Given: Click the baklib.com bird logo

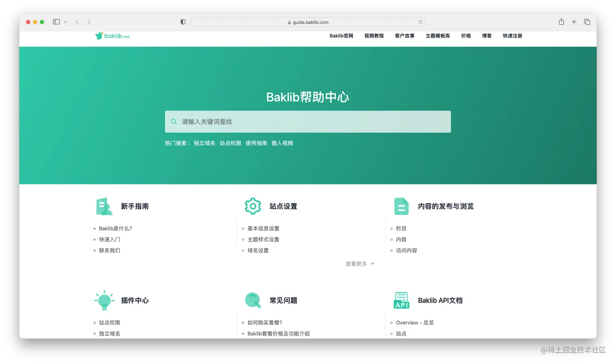Looking at the screenshot, I should [112, 36].
